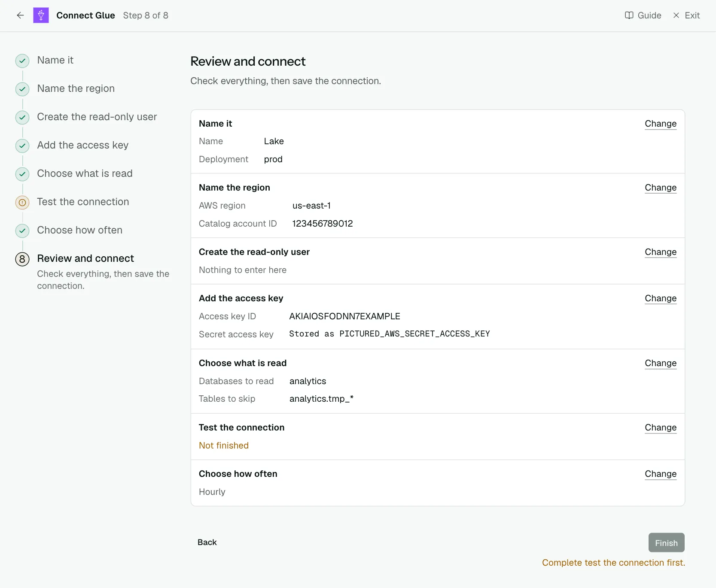Screen dimensions: 716x588
Task: Select Choose what is read sidebar step
Action: pyautogui.click(x=85, y=173)
